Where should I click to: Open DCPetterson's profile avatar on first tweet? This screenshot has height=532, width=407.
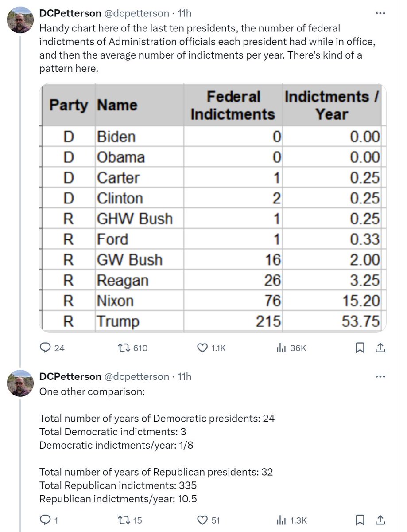pos(21,20)
